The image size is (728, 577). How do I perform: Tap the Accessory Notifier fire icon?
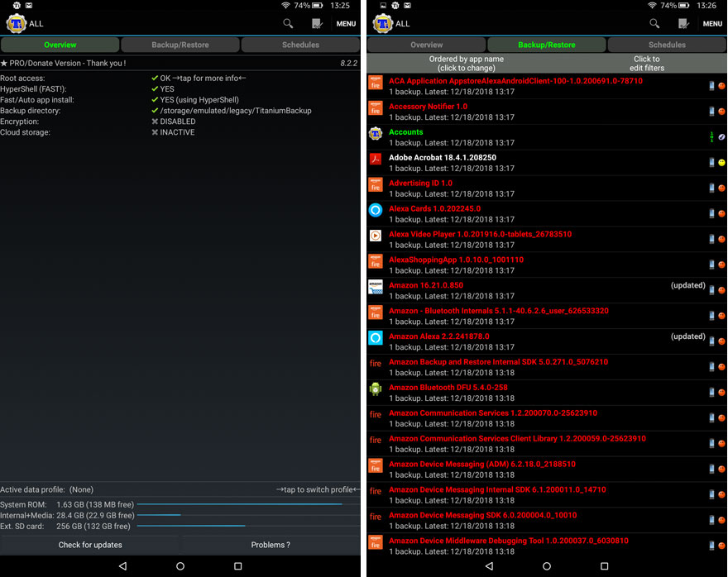click(x=376, y=108)
